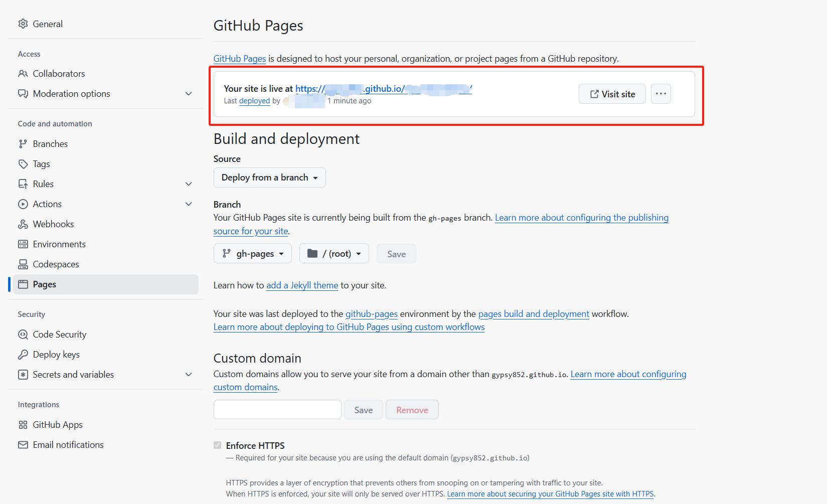Click the Pages browser icon in sidebar
This screenshot has height=504, width=827.
(x=23, y=284)
